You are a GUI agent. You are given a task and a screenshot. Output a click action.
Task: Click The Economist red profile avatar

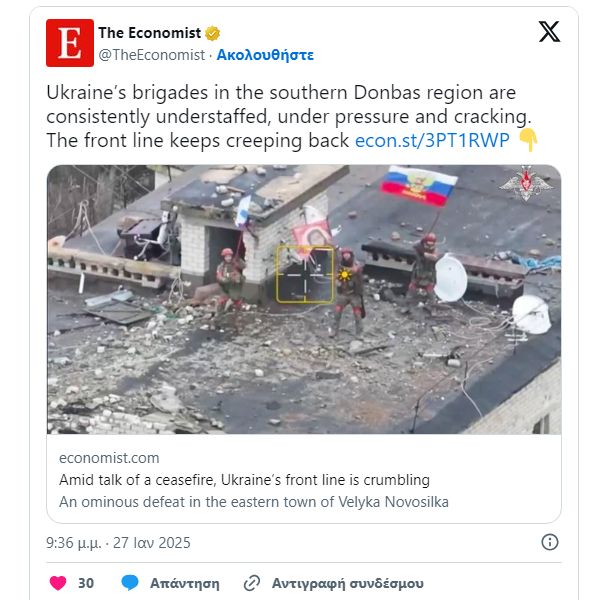[x=70, y=43]
